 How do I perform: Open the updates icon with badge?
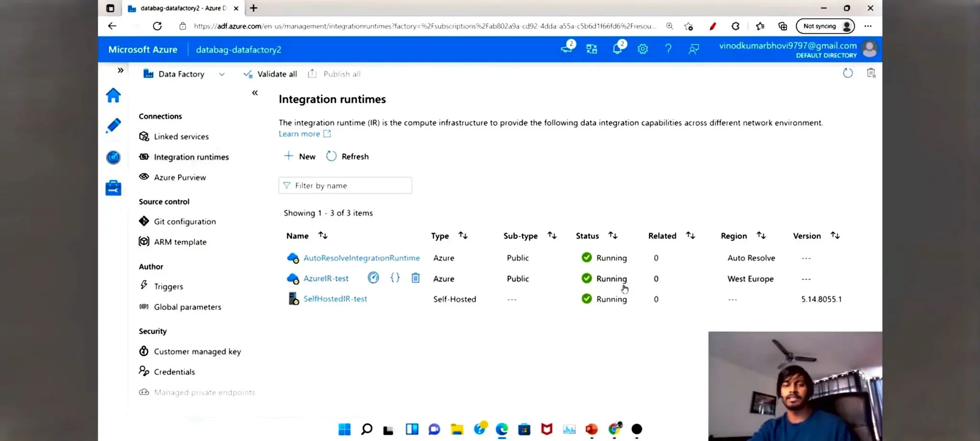coord(568,48)
